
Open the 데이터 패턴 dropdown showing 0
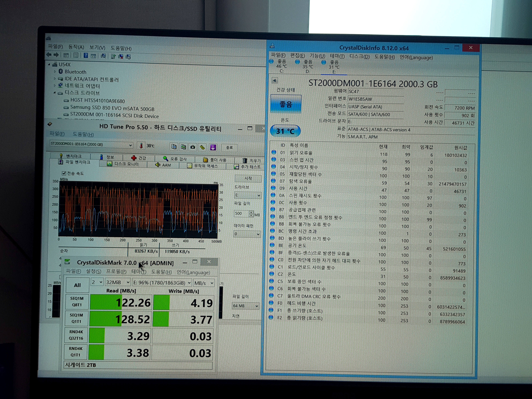pos(247,234)
